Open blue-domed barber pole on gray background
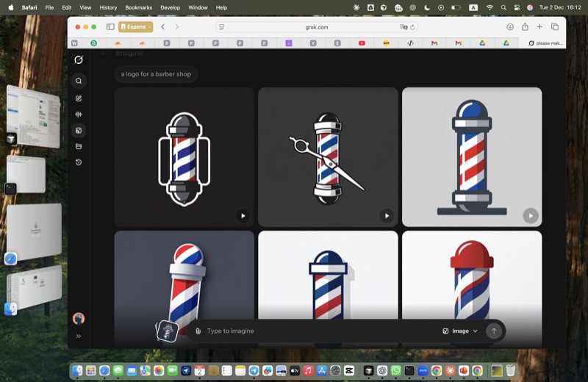Screen dimensions: 588x382 pos(472,157)
